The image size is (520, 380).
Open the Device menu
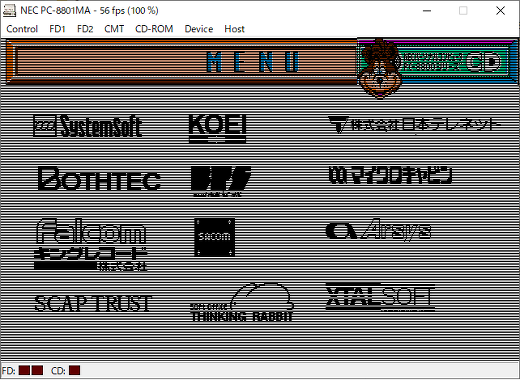pyautogui.click(x=199, y=29)
